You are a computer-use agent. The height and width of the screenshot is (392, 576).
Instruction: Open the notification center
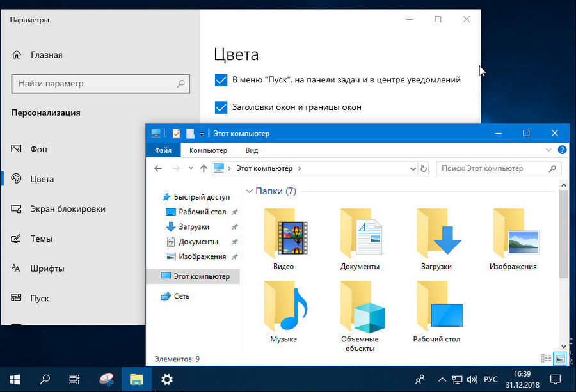point(556,379)
